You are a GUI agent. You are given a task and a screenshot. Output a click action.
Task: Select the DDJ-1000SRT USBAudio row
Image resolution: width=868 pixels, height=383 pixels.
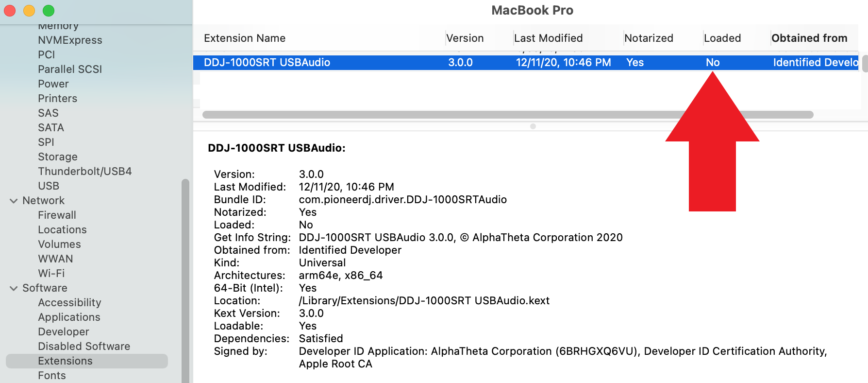[x=526, y=63]
